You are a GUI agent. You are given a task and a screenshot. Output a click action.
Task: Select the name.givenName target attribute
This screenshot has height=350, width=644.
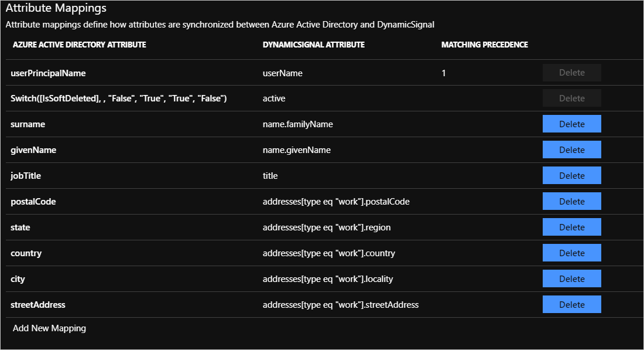click(297, 150)
